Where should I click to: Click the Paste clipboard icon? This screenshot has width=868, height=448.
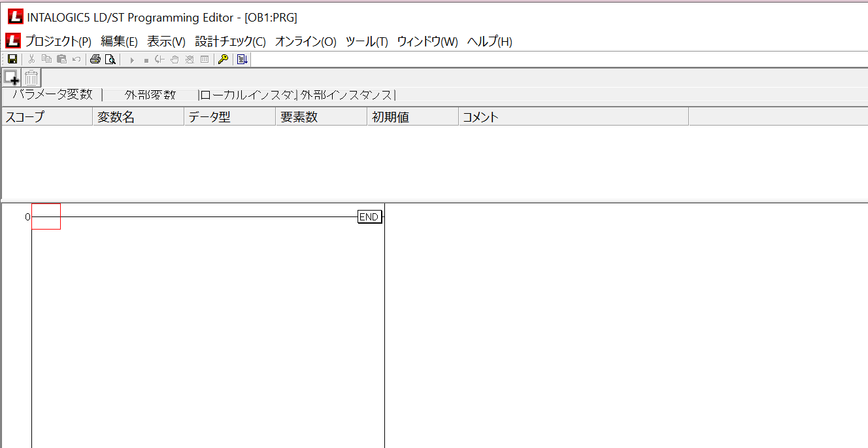pos(61,60)
